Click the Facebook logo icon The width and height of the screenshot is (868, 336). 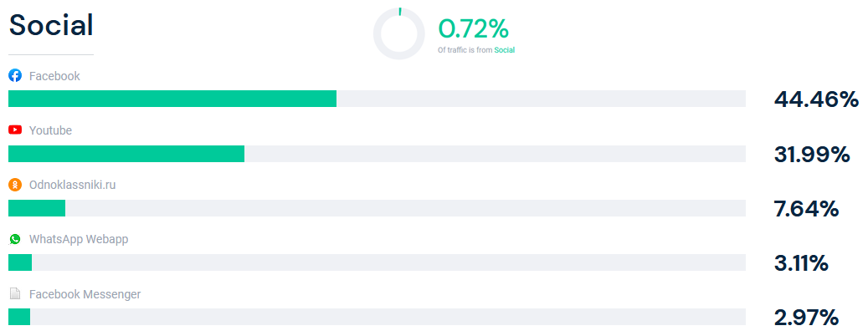click(15, 76)
